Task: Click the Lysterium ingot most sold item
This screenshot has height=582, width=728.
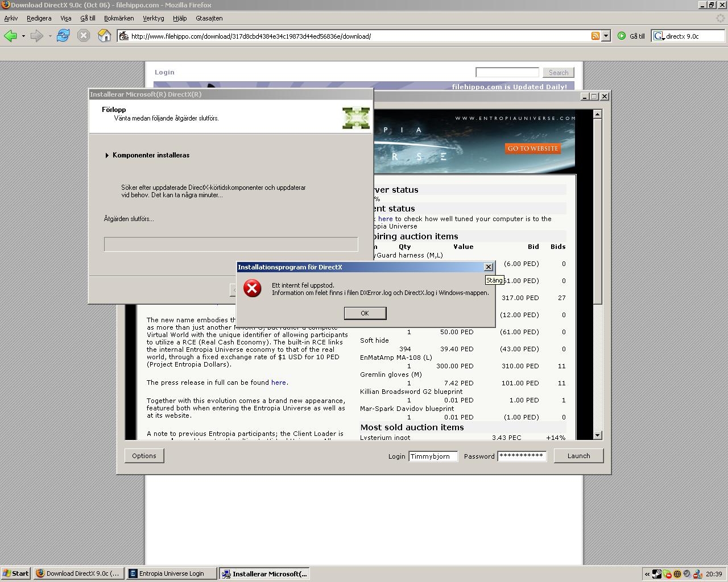Action: click(385, 437)
